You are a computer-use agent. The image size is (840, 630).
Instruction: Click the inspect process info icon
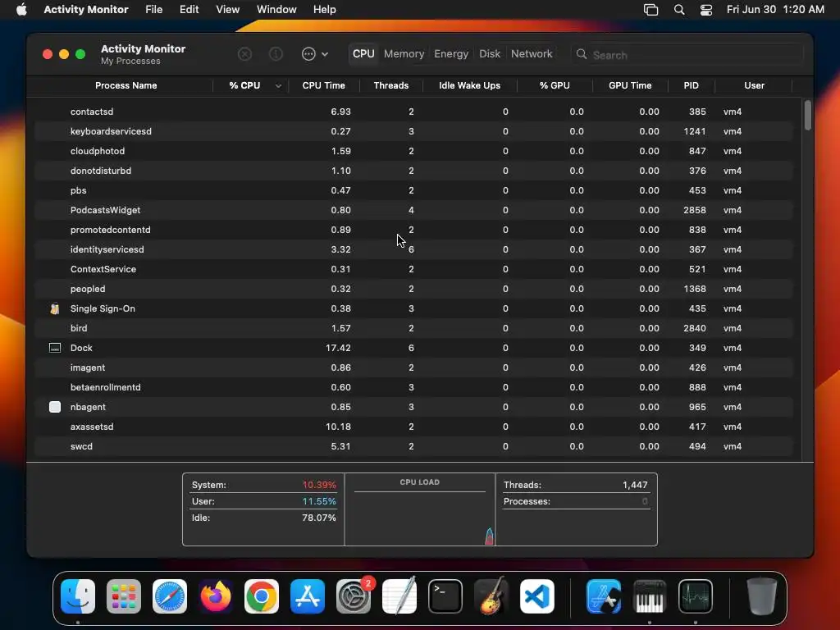[276, 54]
